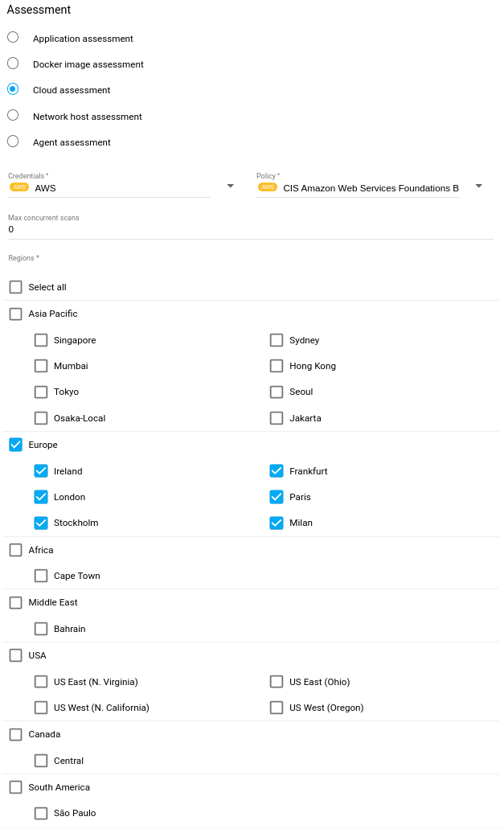Tick the São Paulo region checkbox
Viewport: 504px width, 829px height.
point(41,813)
